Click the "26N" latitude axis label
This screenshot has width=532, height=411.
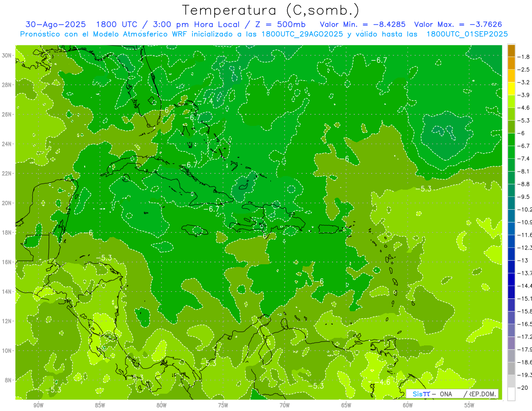[7, 114]
